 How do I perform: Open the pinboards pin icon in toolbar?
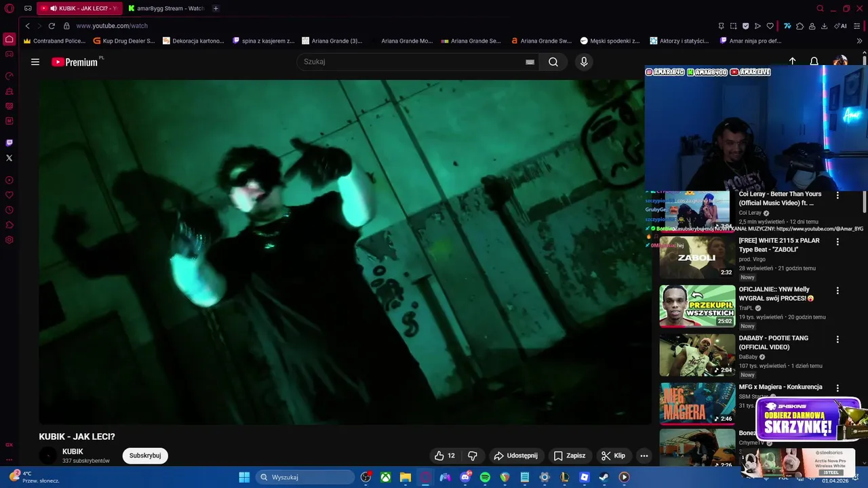pos(721,26)
